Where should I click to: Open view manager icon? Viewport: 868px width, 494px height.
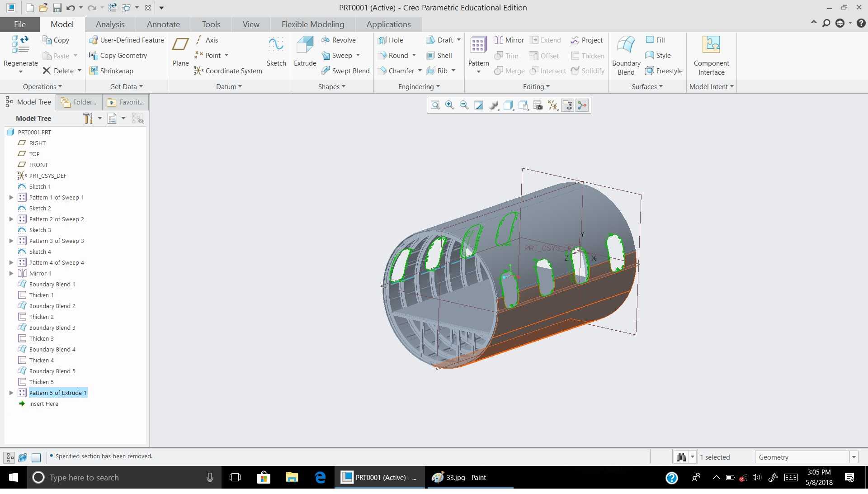pyautogui.click(x=538, y=105)
